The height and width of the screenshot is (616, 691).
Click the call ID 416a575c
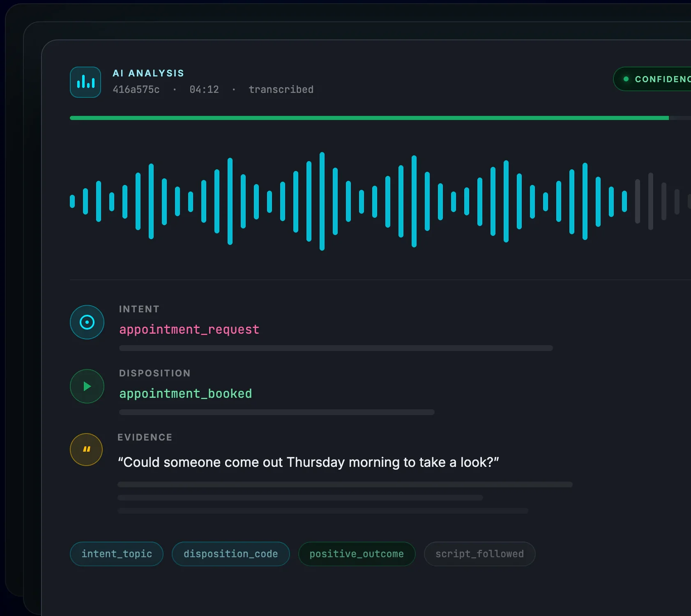(x=136, y=90)
